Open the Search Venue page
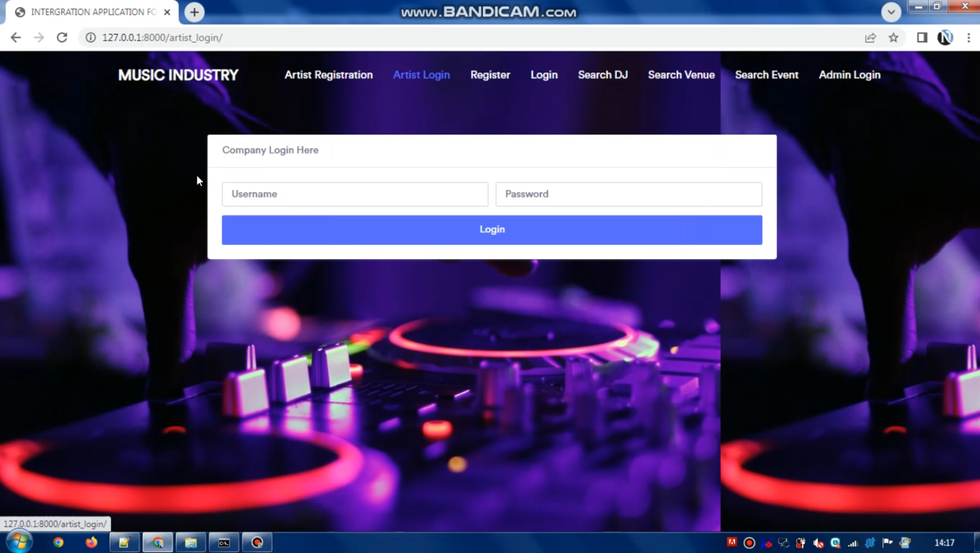Screen dimensions: 980x553 tap(681, 75)
